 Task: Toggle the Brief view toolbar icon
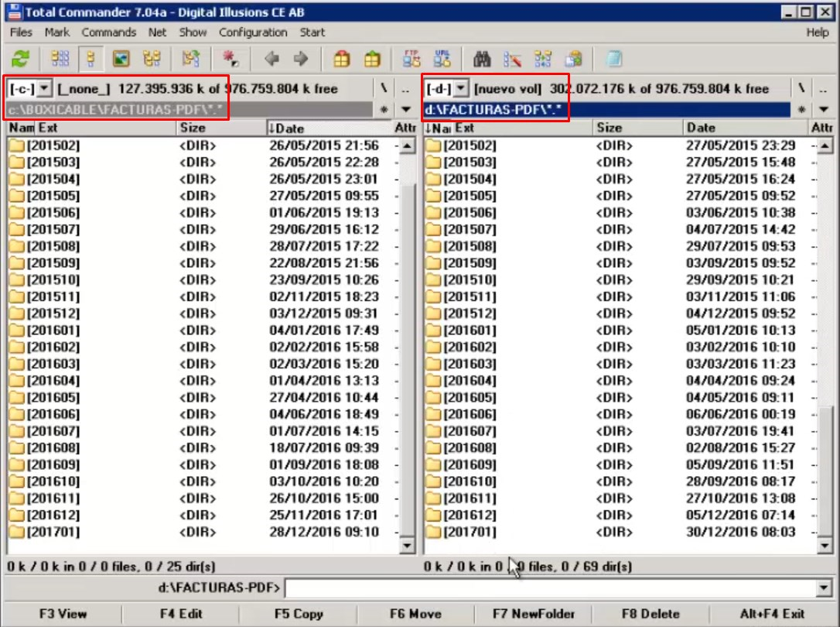[x=60, y=59]
